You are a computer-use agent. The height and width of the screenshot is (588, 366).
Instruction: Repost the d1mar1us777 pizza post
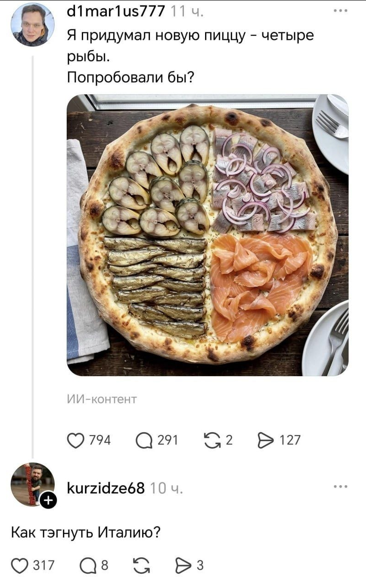pos(212,440)
